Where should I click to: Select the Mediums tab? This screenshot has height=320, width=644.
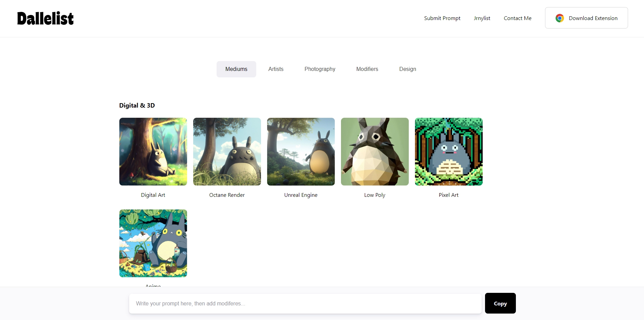click(236, 69)
